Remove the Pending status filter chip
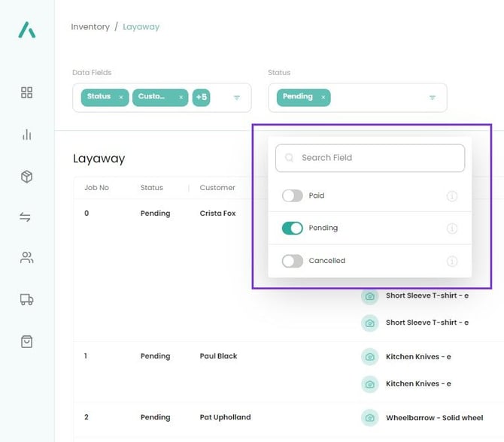This screenshot has width=504, height=442. (x=323, y=97)
